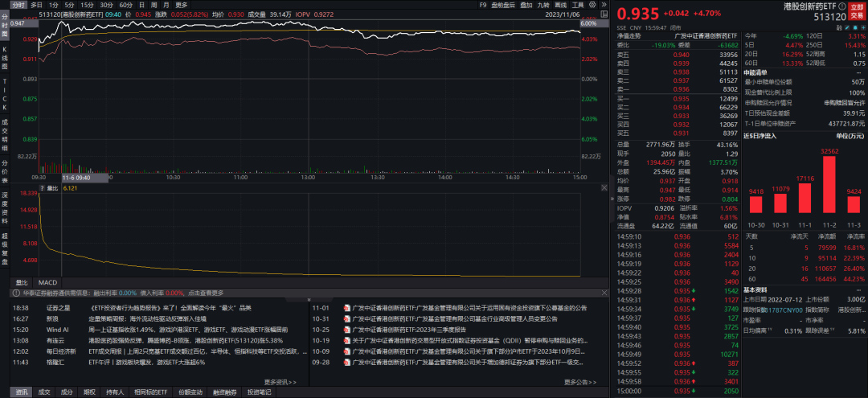Switch to 多日 multi-day chart
Screen dimensions: 868x398
pos(36,5)
